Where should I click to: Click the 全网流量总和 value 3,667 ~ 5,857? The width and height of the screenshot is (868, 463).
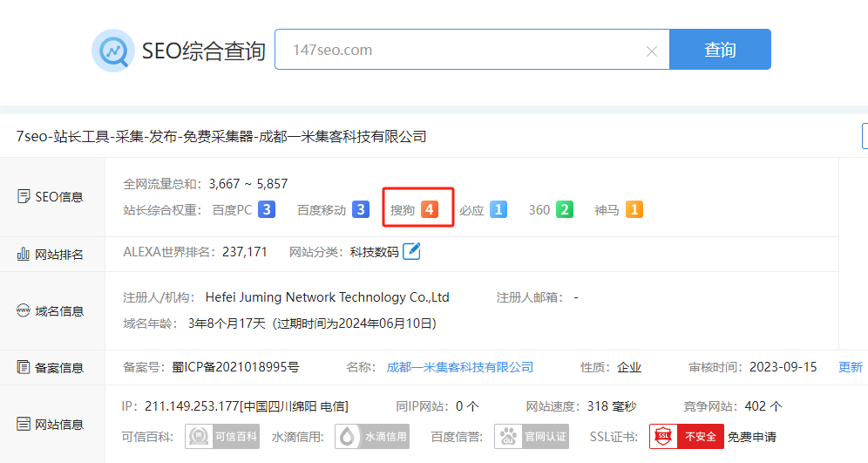tap(248, 184)
